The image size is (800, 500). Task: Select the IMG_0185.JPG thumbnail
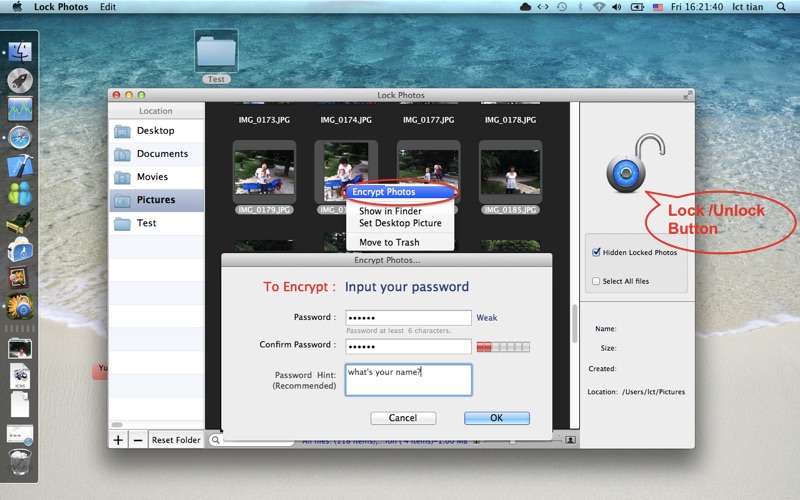pos(510,172)
